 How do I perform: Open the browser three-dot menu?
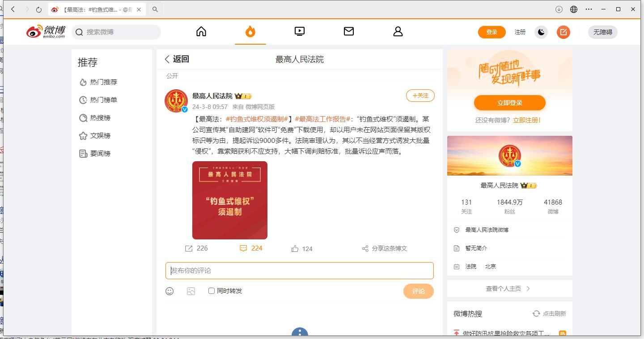coord(589,9)
